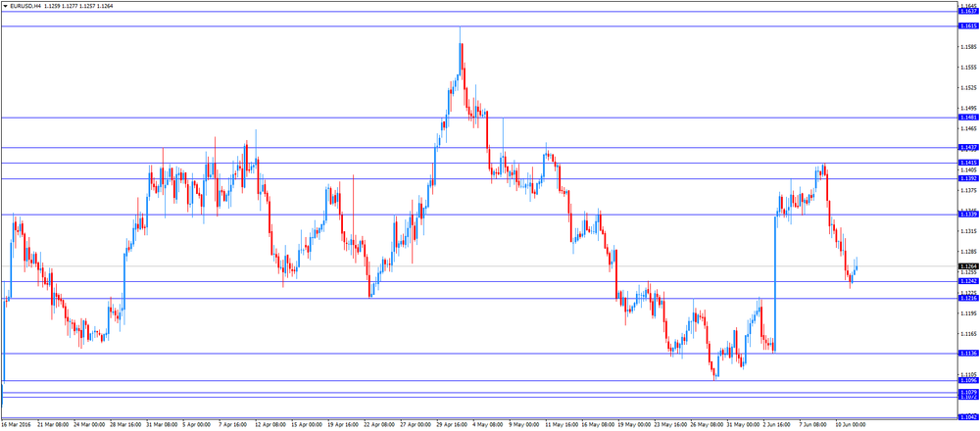This screenshot has height=431, width=980.
Task: Click the 28 Mar 16:00 time label
Action: (126, 425)
